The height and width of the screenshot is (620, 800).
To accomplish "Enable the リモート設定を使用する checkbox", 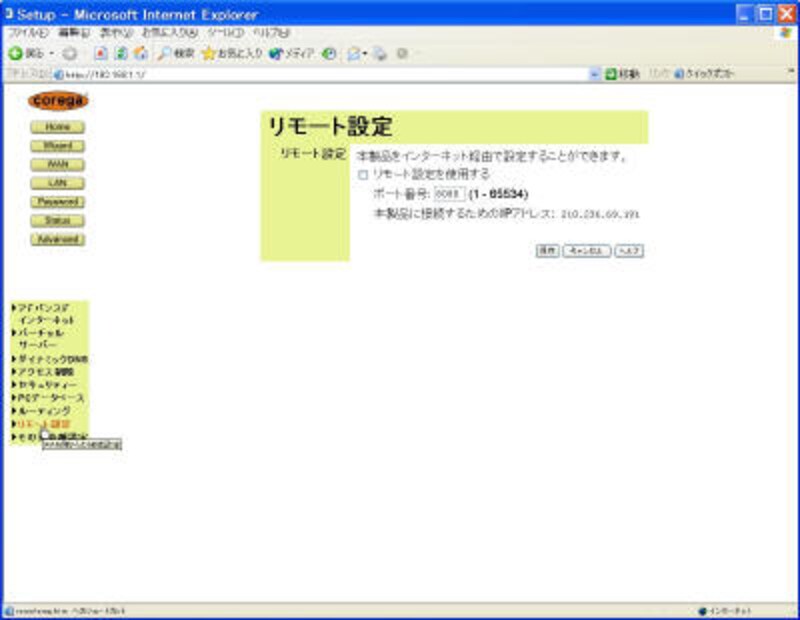I will click(x=364, y=175).
